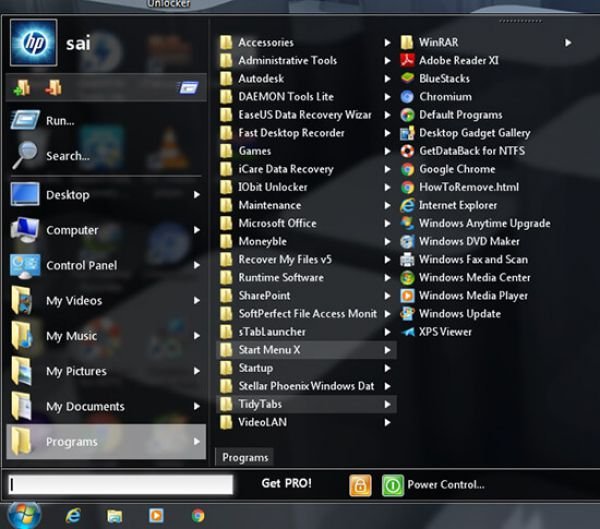Click the Windows Start orb
Viewport: 600px width, 529px height.
pyautogui.click(x=24, y=515)
